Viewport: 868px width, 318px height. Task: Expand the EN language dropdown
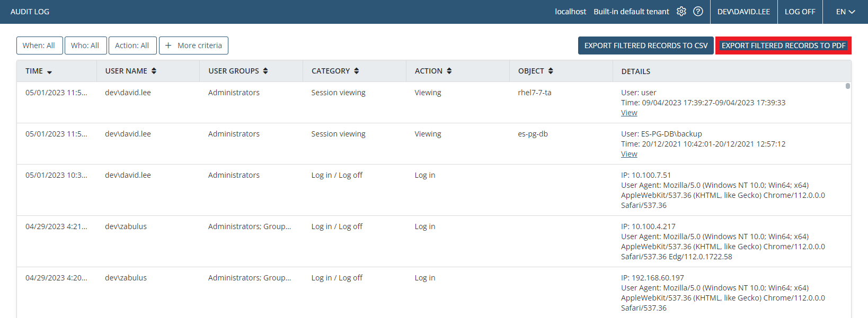coord(845,12)
